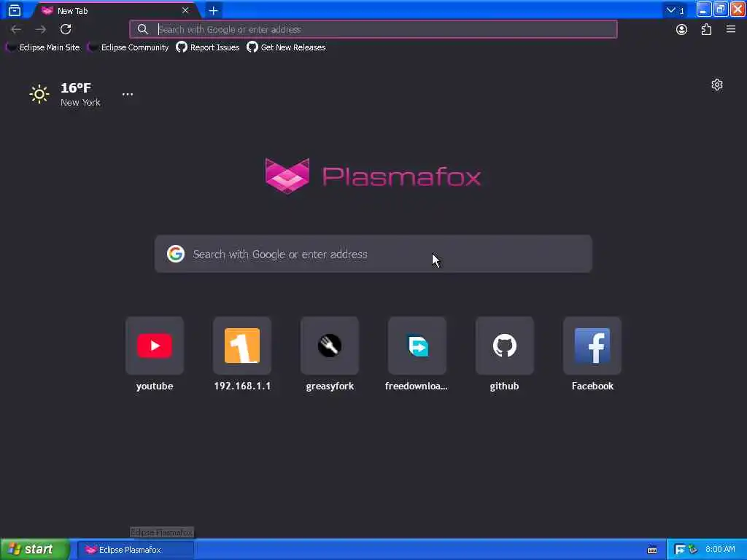
Task: Open a new tab with plus button
Action: click(x=214, y=10)
